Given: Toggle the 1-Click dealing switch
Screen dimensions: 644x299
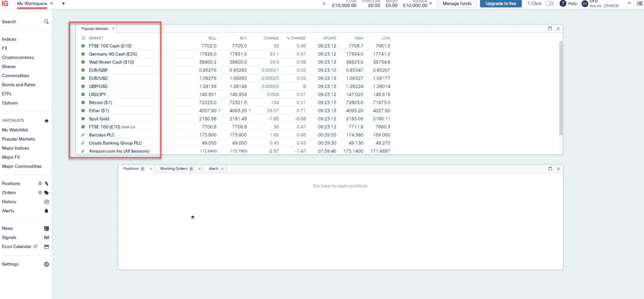Looking at the screenshot, I should (x=549, y=3).
